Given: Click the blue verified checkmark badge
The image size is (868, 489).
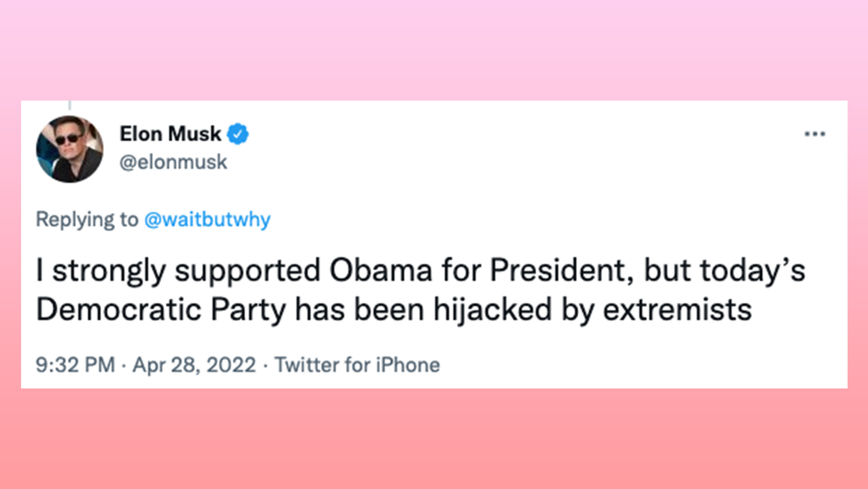Looking at the screenshot, I should tap(238, 134).
